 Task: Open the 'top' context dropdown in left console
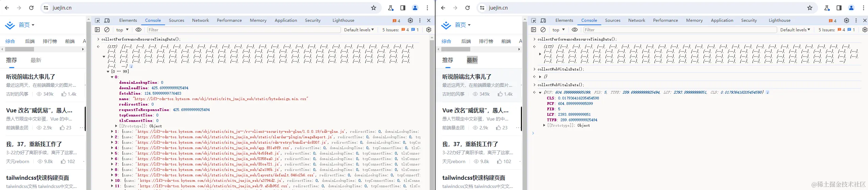point(122,30)
